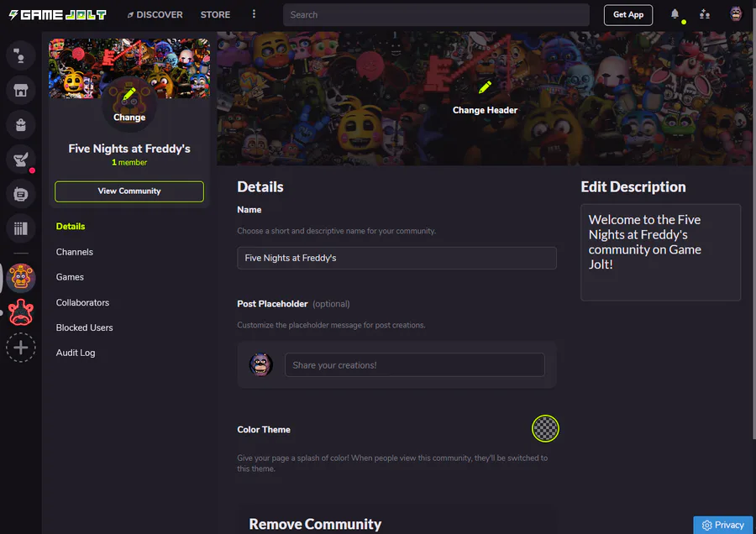Click the page vertical scrollbar
756x534 pixels.
tap(753, 236)
